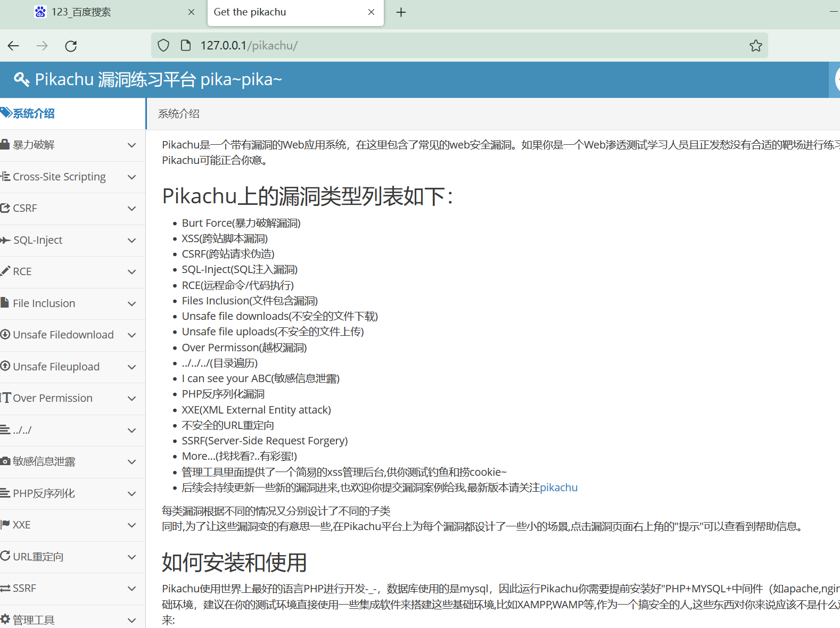Viewport: 840px width, 628px height.
Task: Open the 暴力破解 sidebar menu
Action: point(72,145)
